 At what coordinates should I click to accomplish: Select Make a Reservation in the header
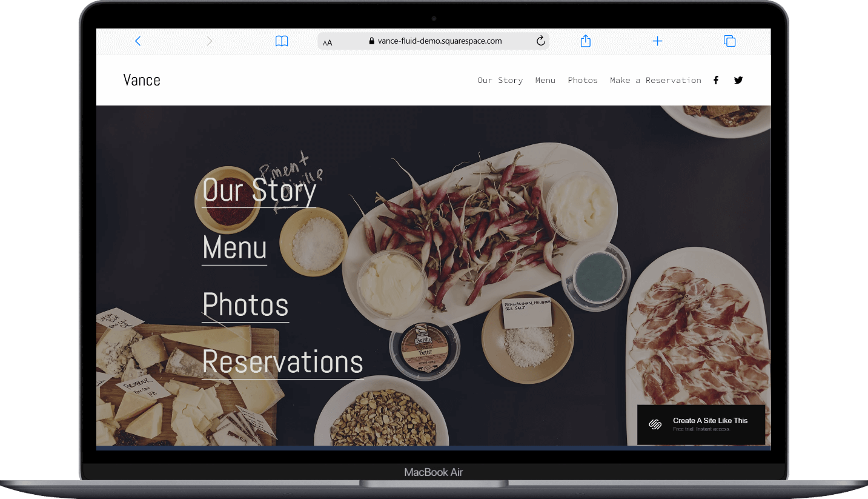click(x=655, y=79)
